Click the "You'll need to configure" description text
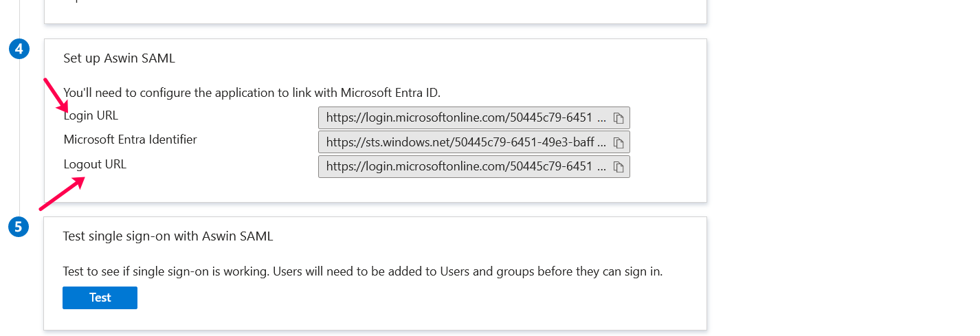This screenshot has height=336, width=980. pos(252,92)
